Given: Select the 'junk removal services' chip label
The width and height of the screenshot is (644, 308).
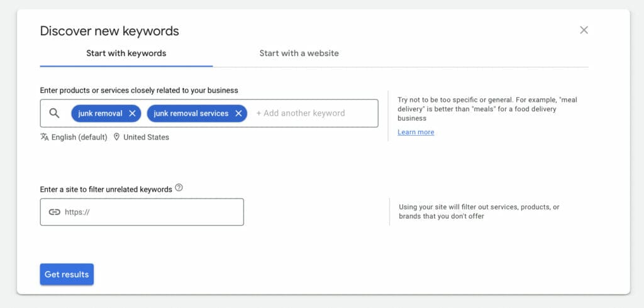Looking at the screenshot, I should coord(191,114).
